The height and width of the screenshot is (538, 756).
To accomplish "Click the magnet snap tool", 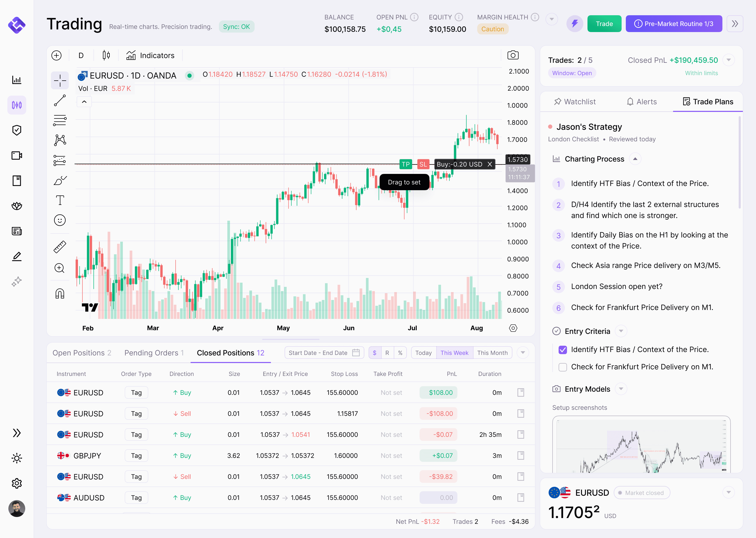I will click(60, 293).
